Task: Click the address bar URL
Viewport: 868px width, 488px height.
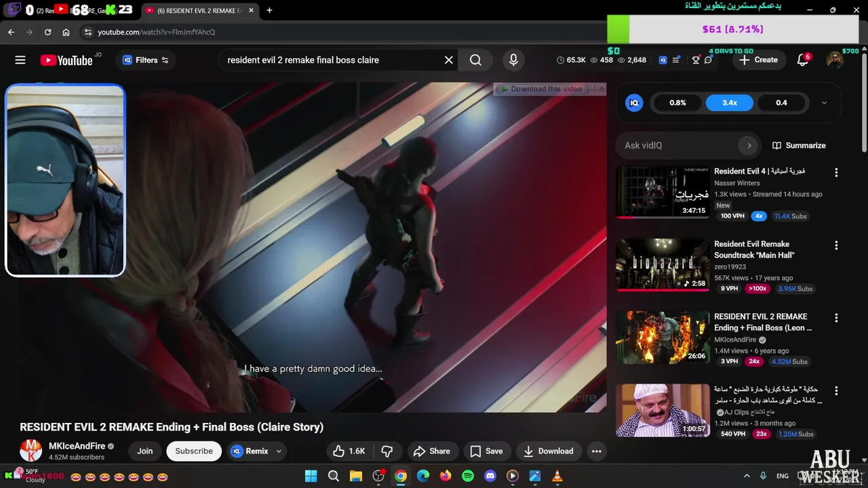Action: tap(156, 32)
